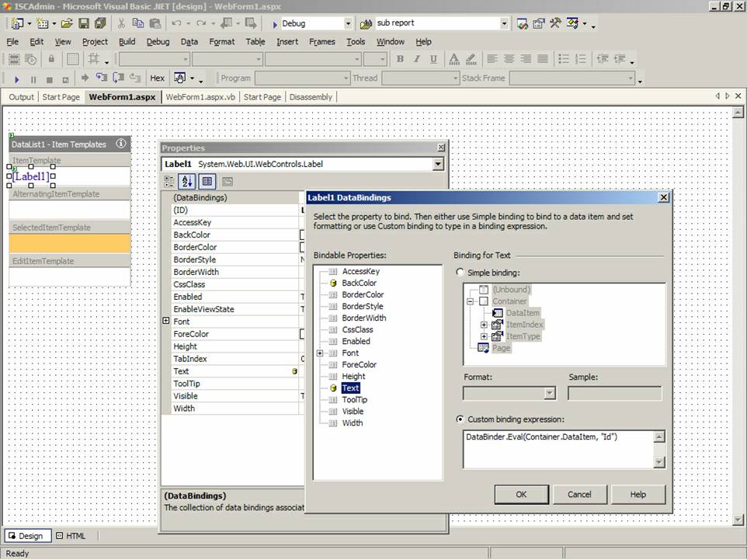Click the Bold formatting icon
This screenshot has width=747, height=560.
(x=400, y=58)
